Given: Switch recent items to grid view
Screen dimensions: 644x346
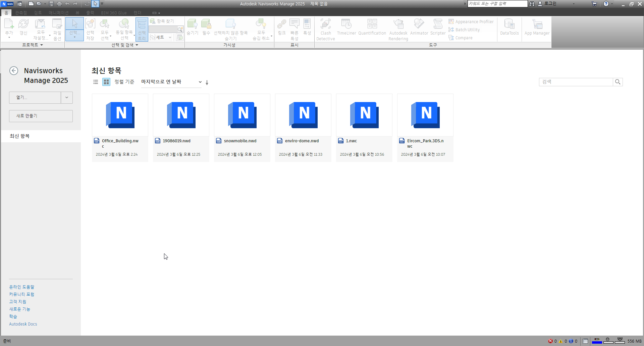Looking at the screenshot, I should (106, 82).
